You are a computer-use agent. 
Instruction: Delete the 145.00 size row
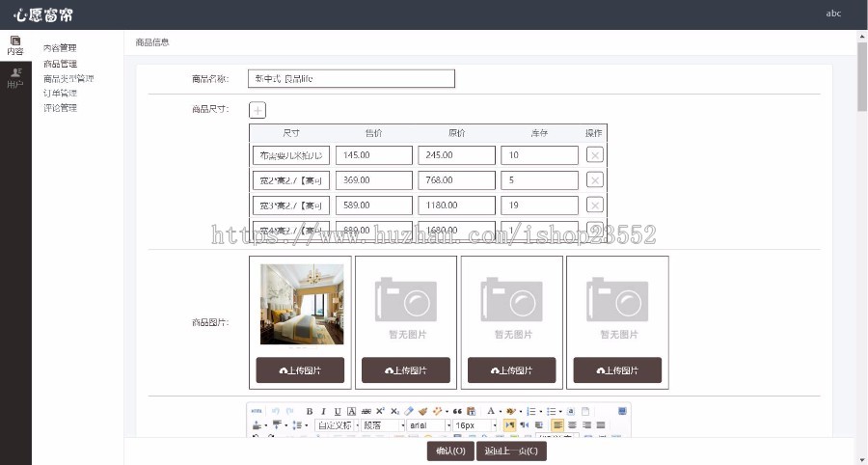pyautogui.click(x=594, y=155)
